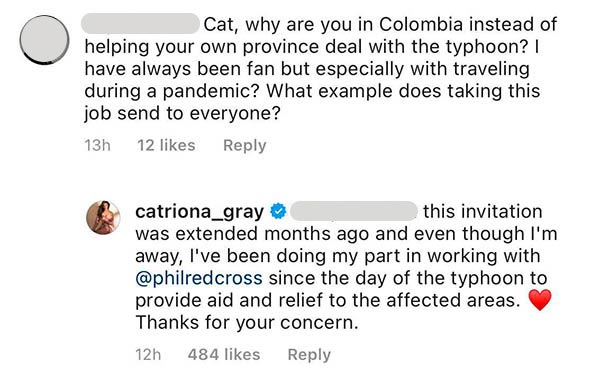
Task: Click Reply under the Colombia typhoon comment
Action: click(x=245, y=145)
